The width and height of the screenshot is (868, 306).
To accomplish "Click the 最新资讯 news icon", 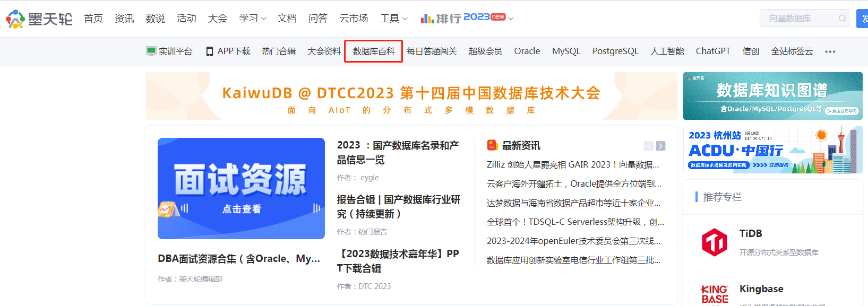I will (492, 145).
